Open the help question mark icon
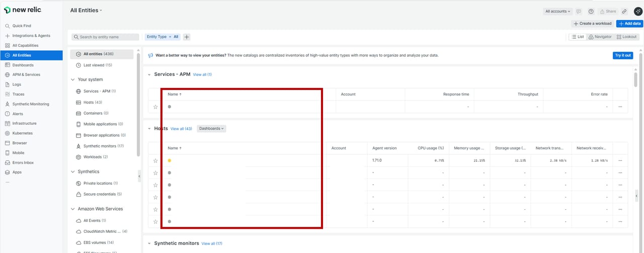This screenshot has height=253, width=644. 591,11
